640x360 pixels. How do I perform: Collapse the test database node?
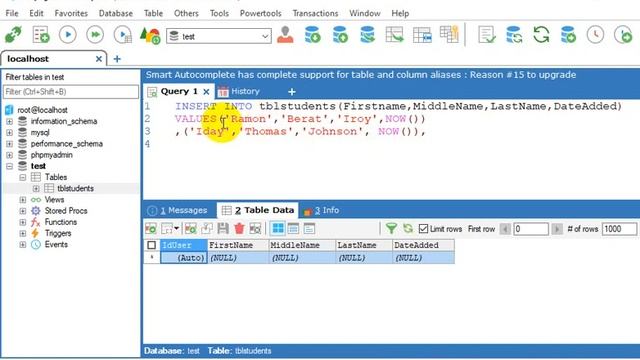pyautogui.click(x=10, y=166)
